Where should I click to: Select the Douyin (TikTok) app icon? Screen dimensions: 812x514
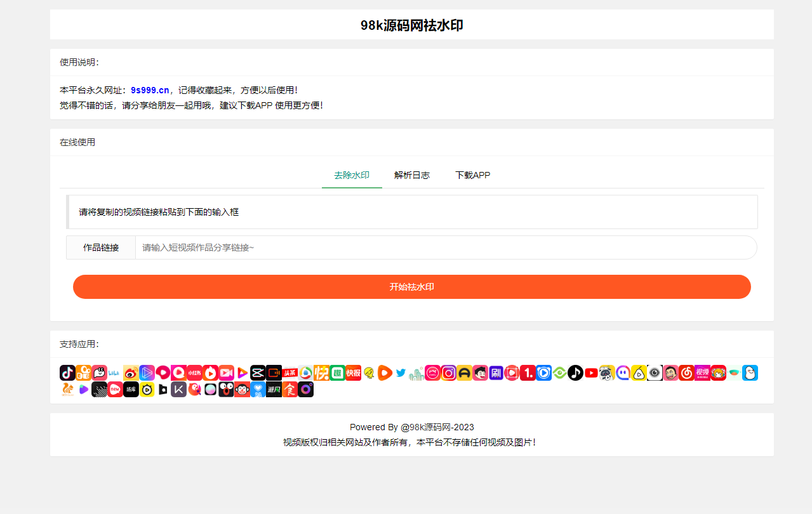point(67,373)
